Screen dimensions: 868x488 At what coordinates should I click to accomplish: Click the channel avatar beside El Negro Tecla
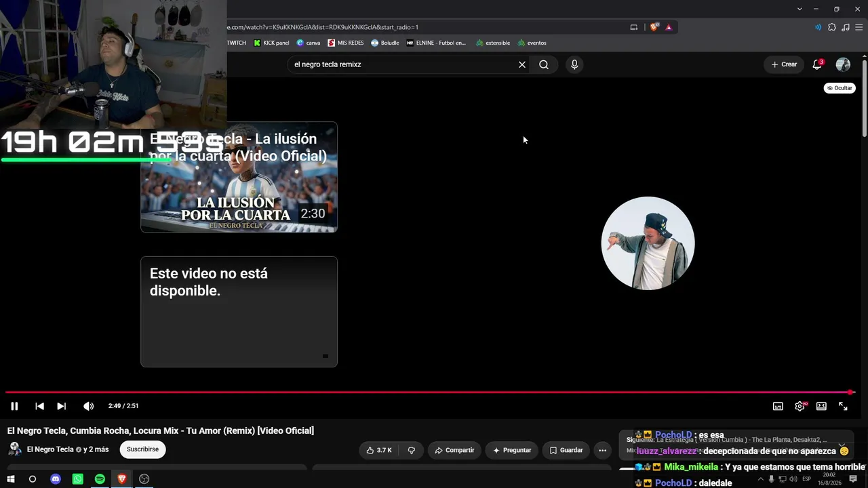tap(14, 449)
